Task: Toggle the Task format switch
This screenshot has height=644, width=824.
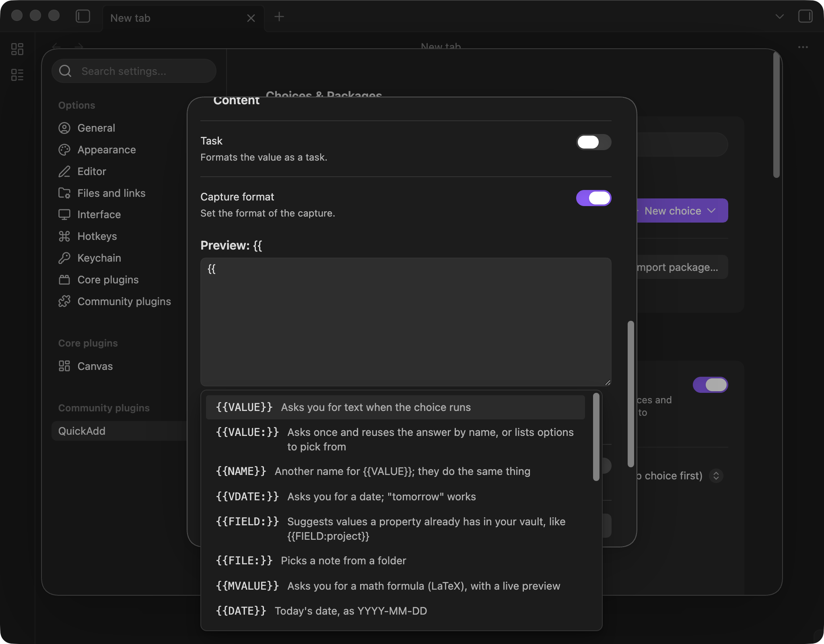Action: point(593,142)
